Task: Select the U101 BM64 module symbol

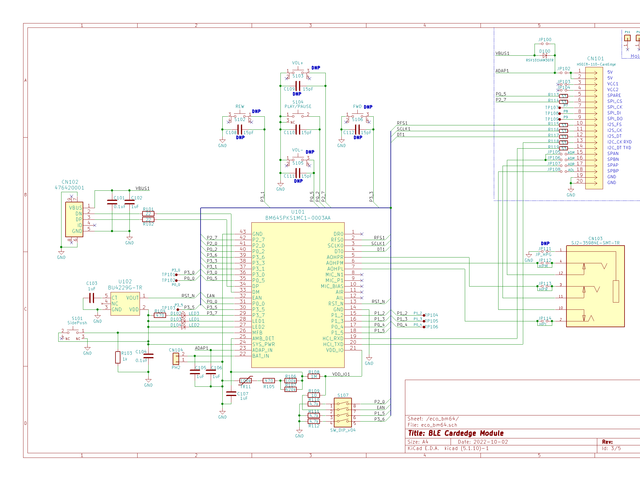Action: (298, 295)
